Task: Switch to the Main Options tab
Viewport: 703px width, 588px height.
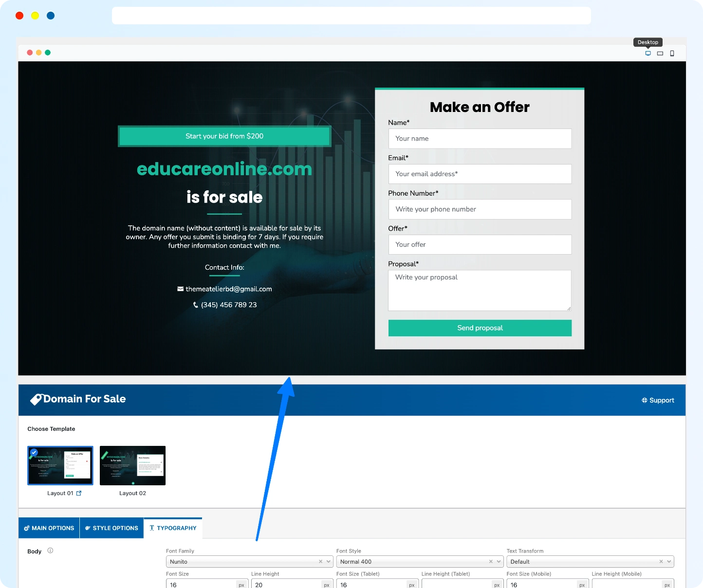Action: pyautogui.click(x=49, y=528)
